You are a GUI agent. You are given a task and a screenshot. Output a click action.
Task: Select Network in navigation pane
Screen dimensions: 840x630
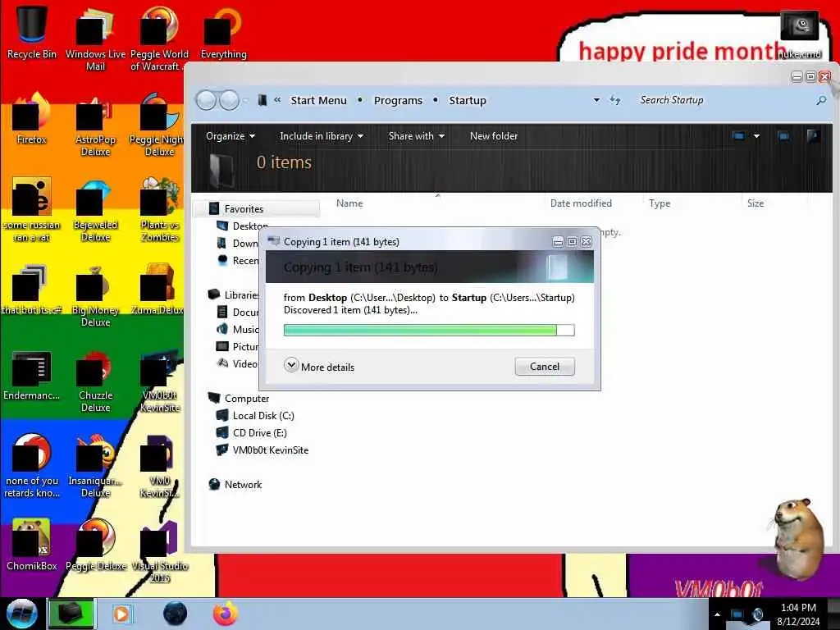point(235,484)
